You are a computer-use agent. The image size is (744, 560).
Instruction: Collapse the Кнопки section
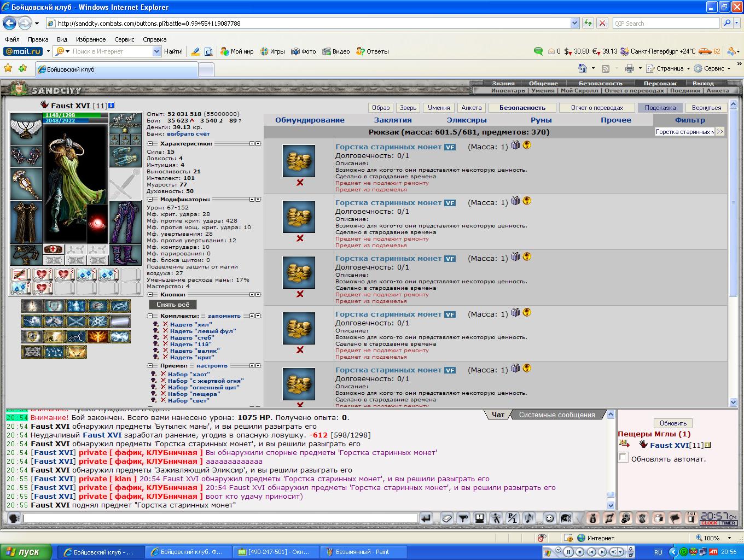tap(150, 295)
